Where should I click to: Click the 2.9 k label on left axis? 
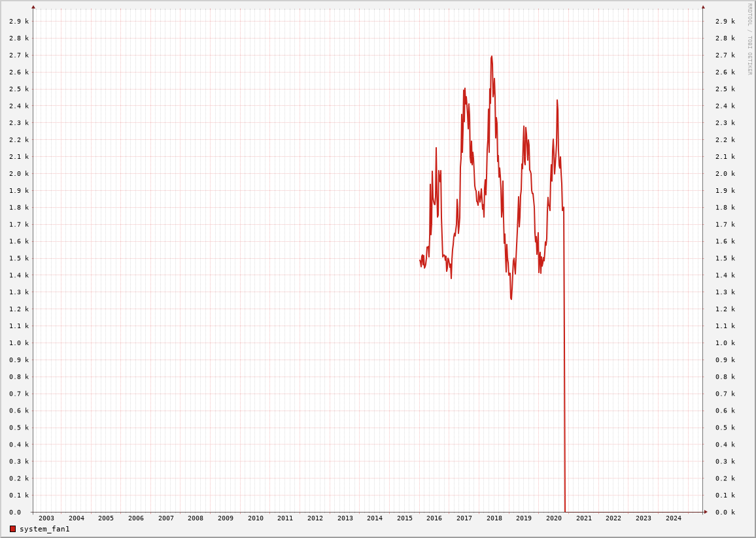point(19,22)
